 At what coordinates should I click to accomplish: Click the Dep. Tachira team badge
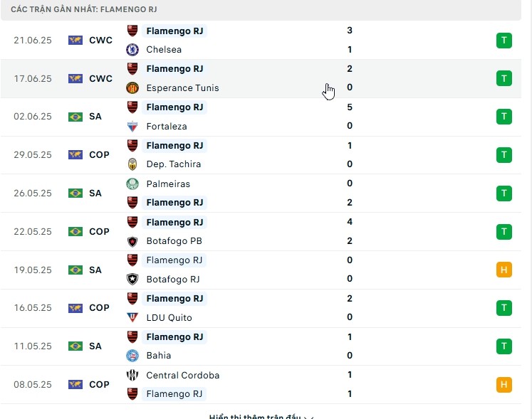[x=132, y=164]
